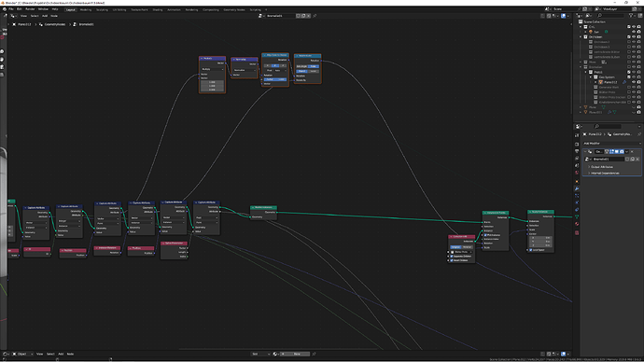Screen dimensions: 644x362
Task: Open the Object Data properties tab icon
Action: (x=577, y=216)
